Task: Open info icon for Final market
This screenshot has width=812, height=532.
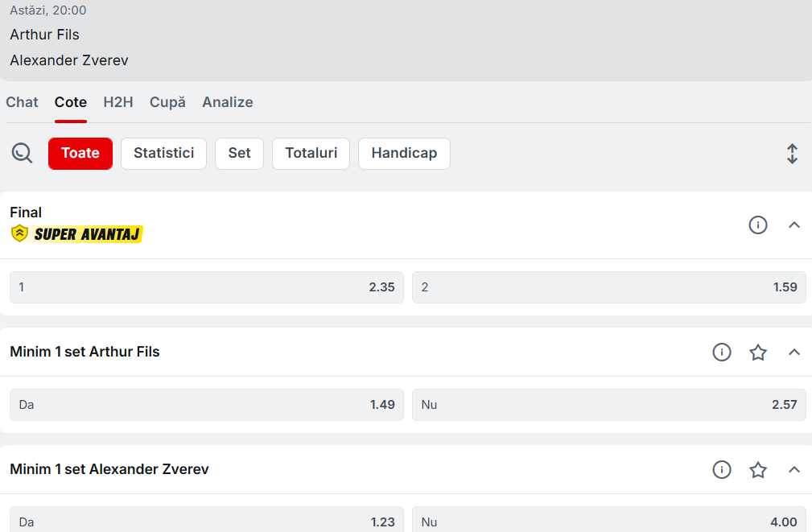Action: pyautogui.click(x=758, y=225)
